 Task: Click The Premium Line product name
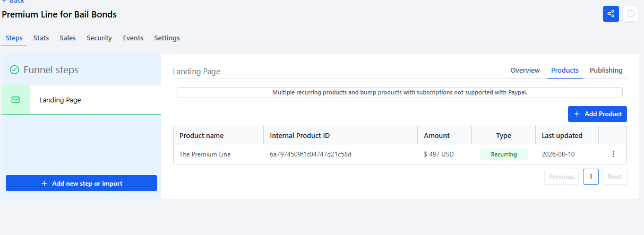(205, 154)
